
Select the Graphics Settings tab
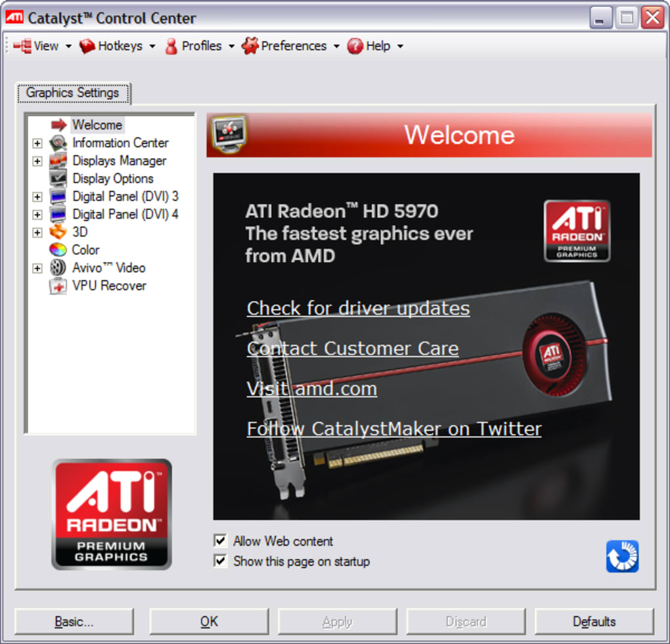tap(73, 93)
